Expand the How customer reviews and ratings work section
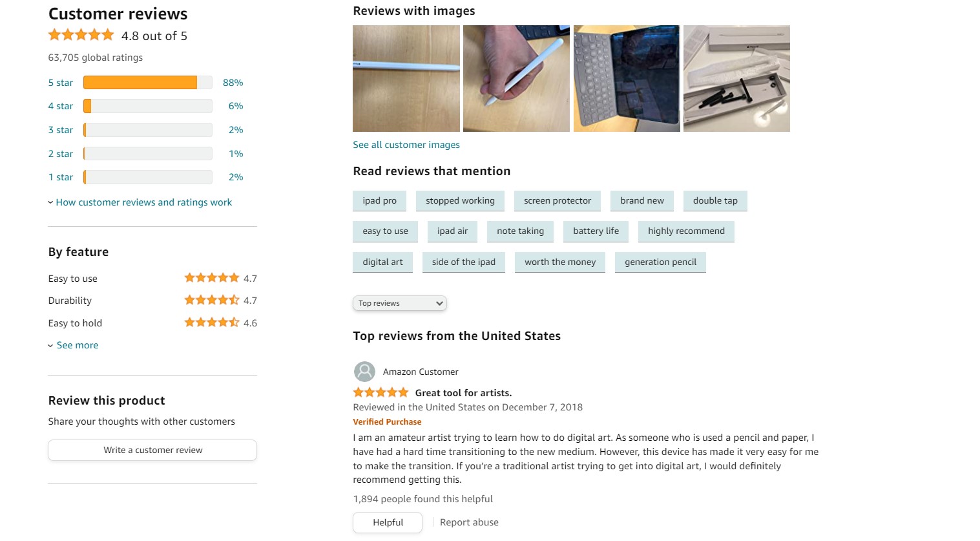 pyautogui.click(x=143, y=202)
